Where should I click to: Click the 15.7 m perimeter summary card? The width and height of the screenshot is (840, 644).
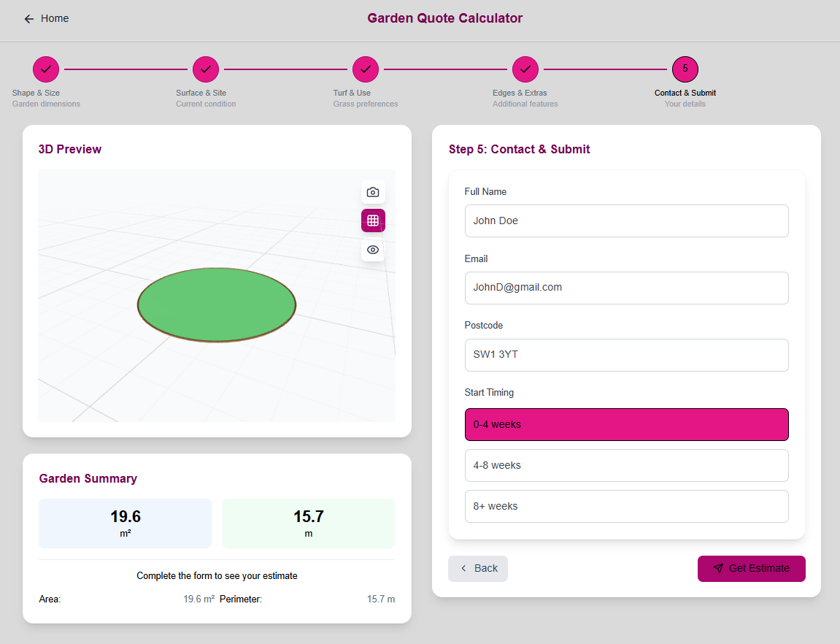[x=308, y=524]
